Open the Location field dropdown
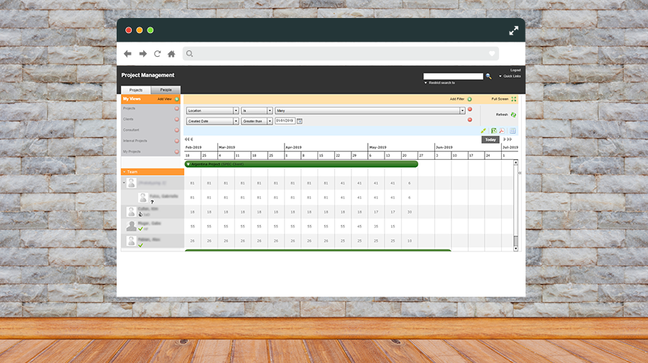 point(236,111)
